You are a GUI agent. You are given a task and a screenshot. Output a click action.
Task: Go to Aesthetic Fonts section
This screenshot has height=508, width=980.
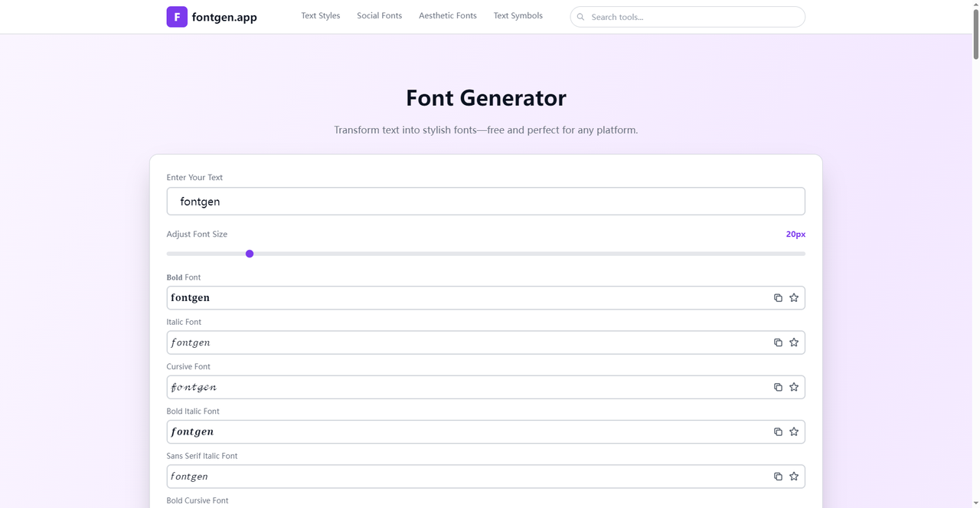(x=447, y=16)
